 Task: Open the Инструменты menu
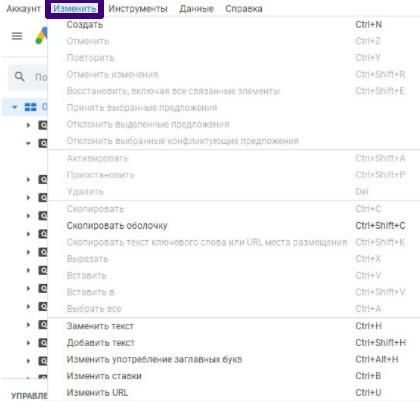[138, 9]
